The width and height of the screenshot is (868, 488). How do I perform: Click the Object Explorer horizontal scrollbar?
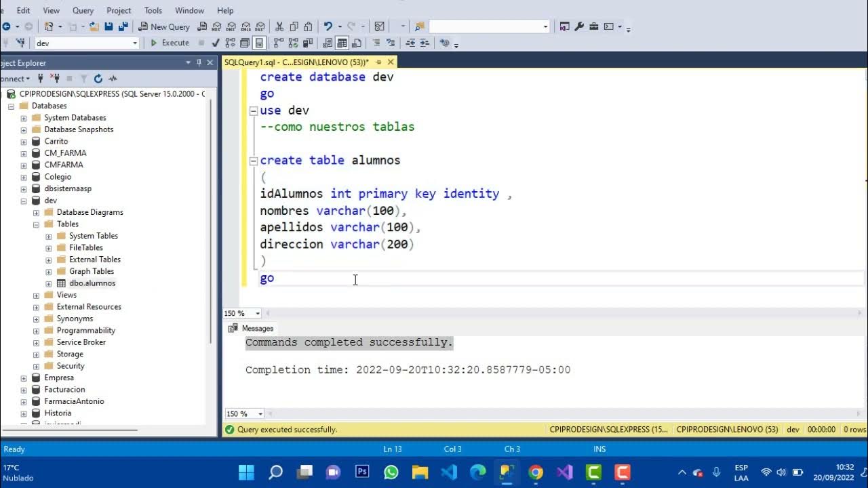coord(69,429)
